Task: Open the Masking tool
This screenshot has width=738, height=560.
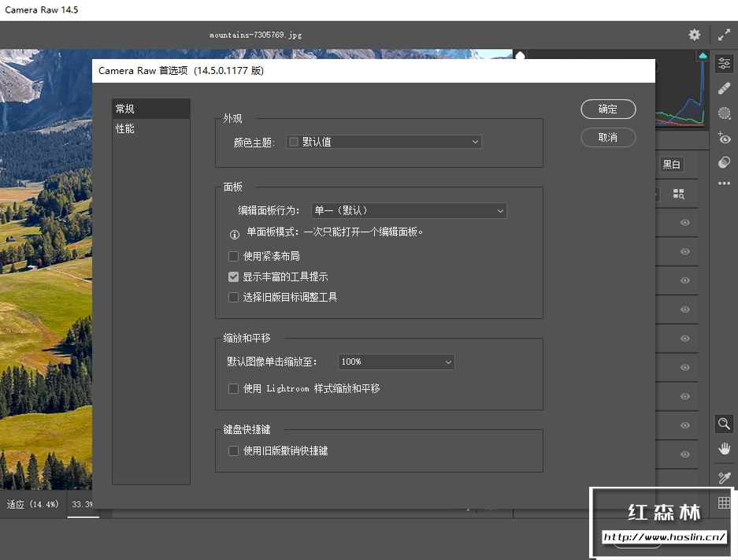Action: pos(724,113)
